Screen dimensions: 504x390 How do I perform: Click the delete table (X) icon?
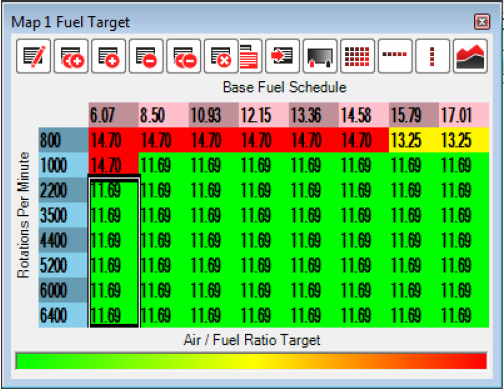coord(221,56)
